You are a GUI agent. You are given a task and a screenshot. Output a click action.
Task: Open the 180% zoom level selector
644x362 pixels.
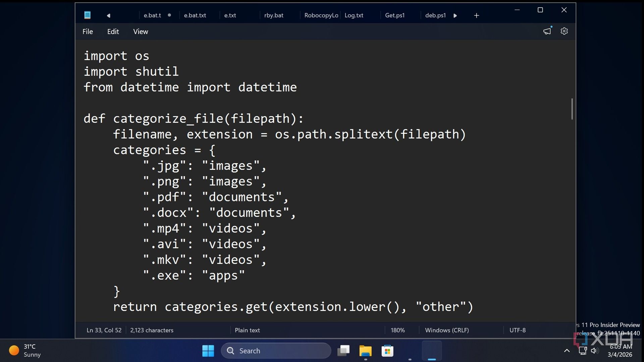(x=397, y=330)
